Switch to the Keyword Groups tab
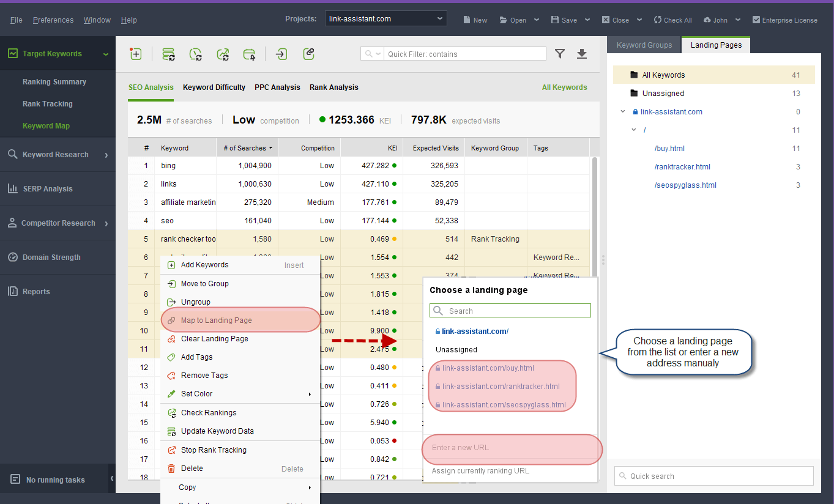The width and height of the screenshot is (834, 504). [644, 45]
